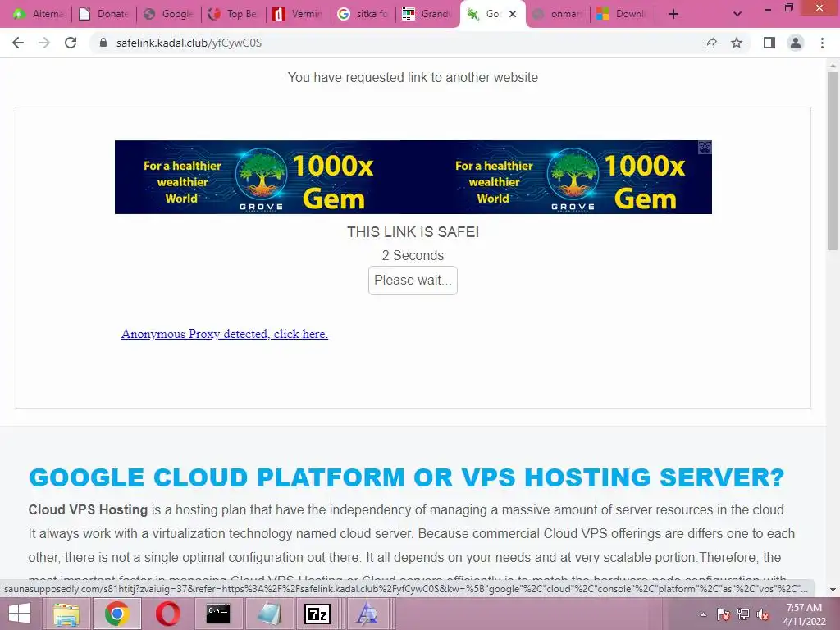Click the 2 Seconds countdown text
Screen dimensions: 840x630
click(x=413, y=256)
